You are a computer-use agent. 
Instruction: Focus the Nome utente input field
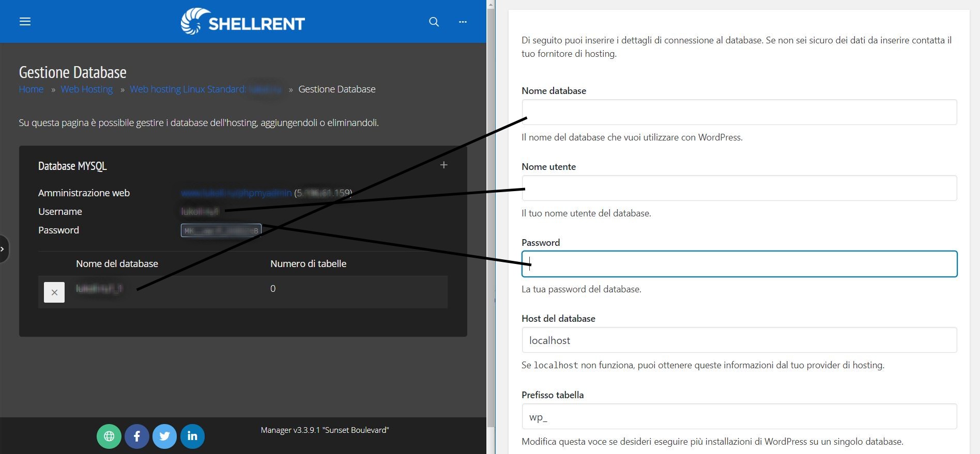[x=739, y=188]
